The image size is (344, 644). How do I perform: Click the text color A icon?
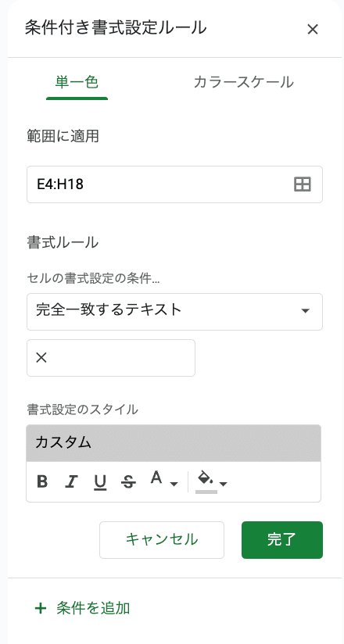pyautogui.click(x=156, y=478)
